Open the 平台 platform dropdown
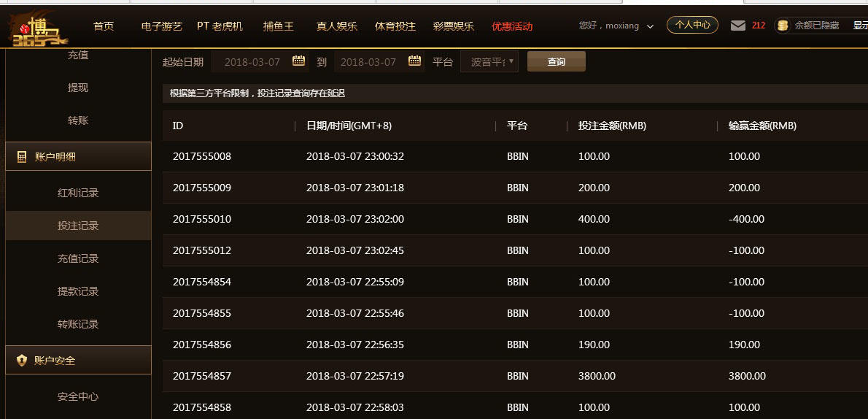Image resolution: width=868 pixels, height=419 pixels. click(489, 61)
